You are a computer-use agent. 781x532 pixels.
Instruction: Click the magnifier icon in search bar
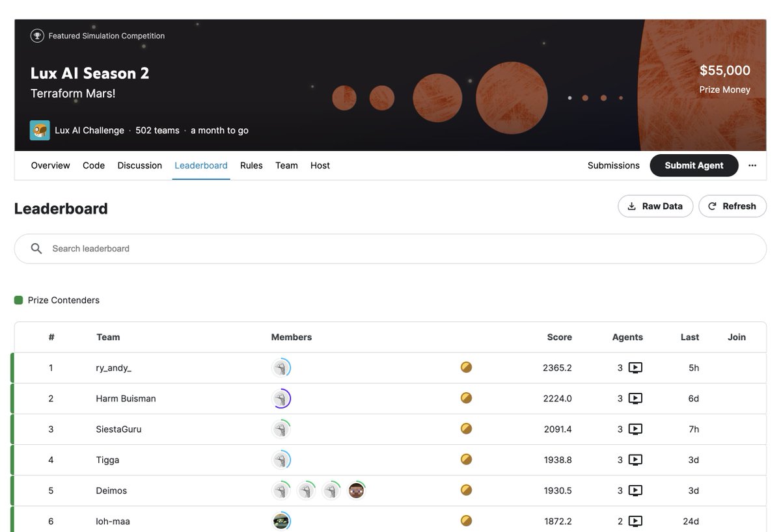(x=36, y=248)
